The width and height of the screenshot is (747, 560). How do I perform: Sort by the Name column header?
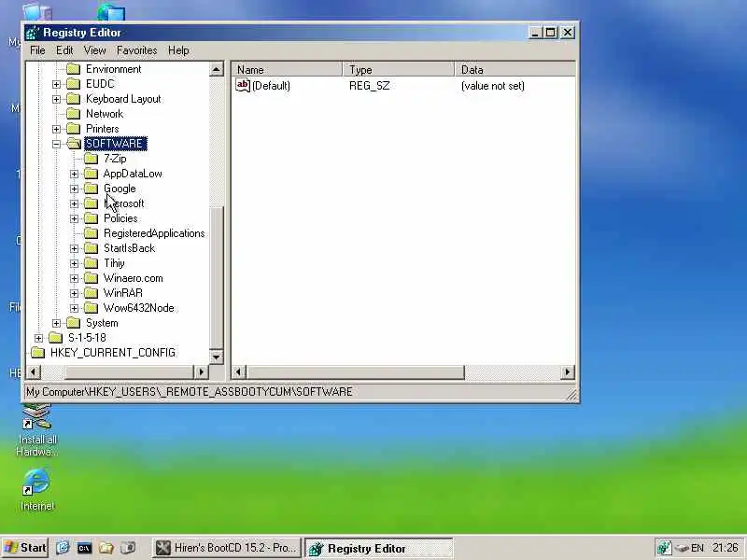click(288, 69)
